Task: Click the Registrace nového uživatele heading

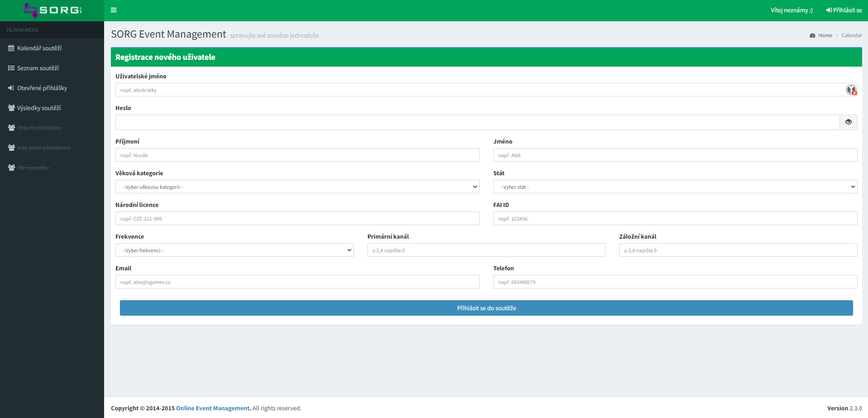Action: 165,57
